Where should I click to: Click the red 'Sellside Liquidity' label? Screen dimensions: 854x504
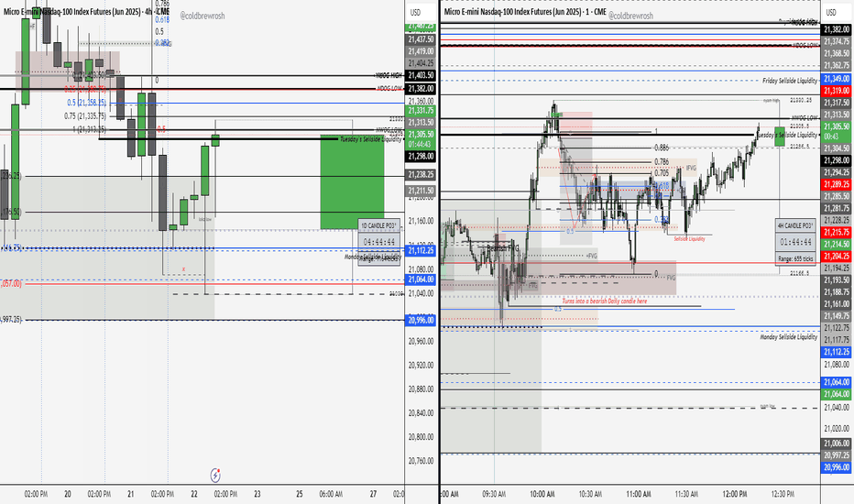tap(689, 238)
